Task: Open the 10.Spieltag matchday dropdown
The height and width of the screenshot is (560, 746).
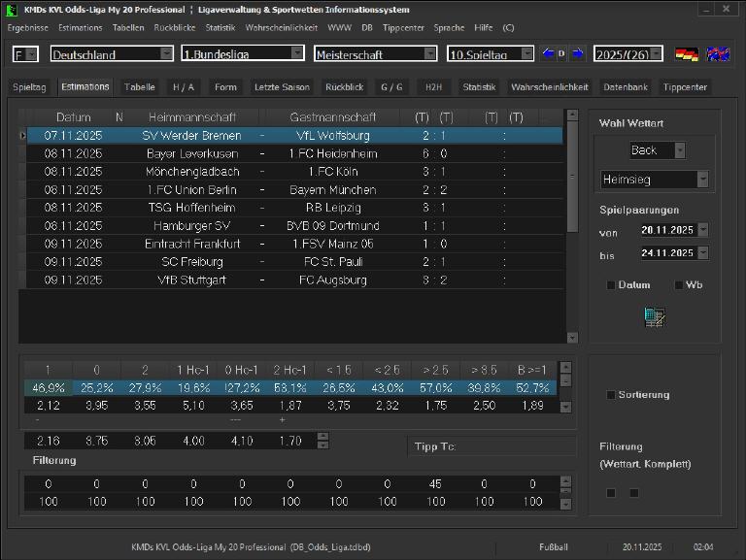Action: tap(528, 53)
